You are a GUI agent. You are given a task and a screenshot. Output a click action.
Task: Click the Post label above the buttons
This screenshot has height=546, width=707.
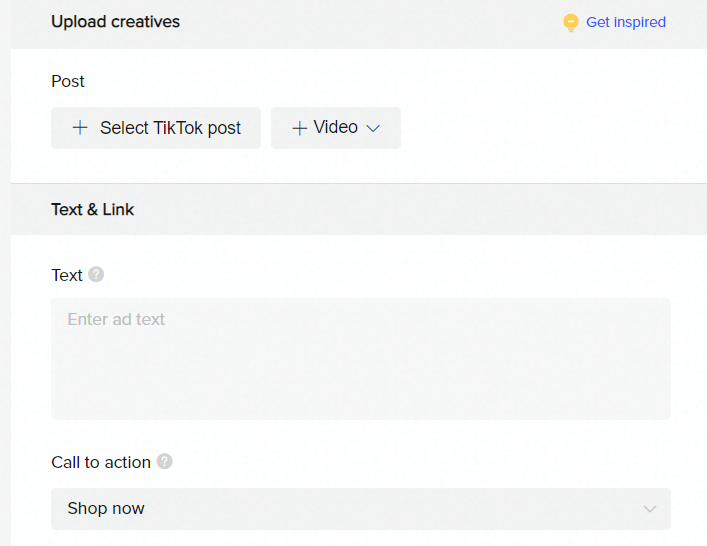[68, 81]
